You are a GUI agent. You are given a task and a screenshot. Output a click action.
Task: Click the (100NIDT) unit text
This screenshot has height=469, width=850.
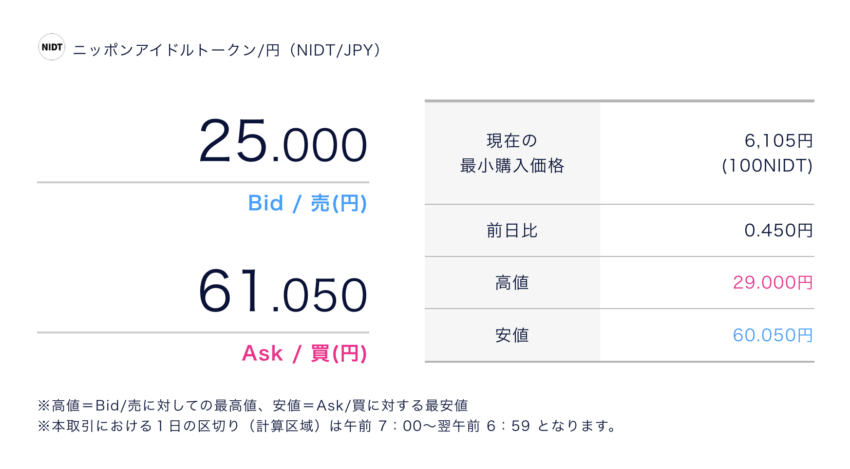click(x=767, y=165)
